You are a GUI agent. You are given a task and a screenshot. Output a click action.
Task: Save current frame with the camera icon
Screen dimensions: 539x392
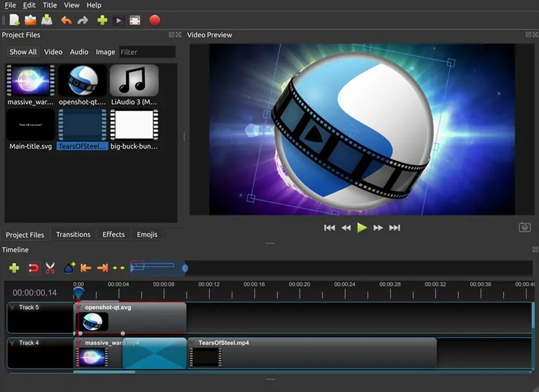pyautogui.click(x=525, y=227)
